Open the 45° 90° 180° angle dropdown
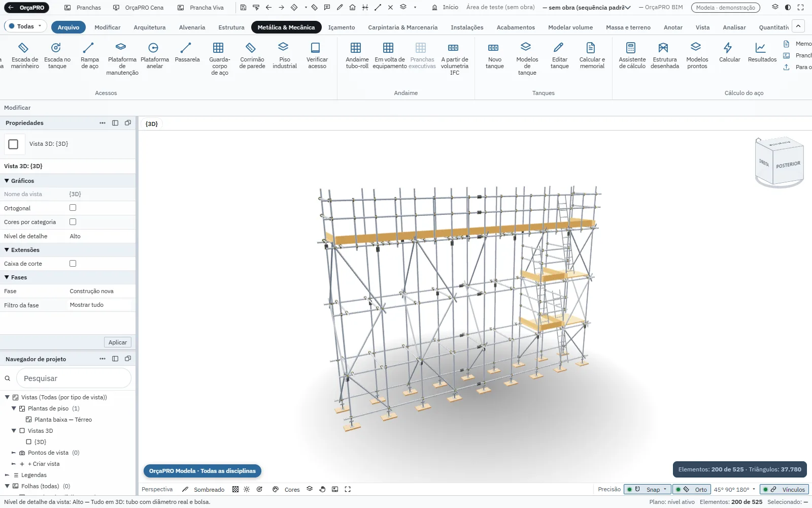Screen dimensions: 812x508 click(734, 490)
